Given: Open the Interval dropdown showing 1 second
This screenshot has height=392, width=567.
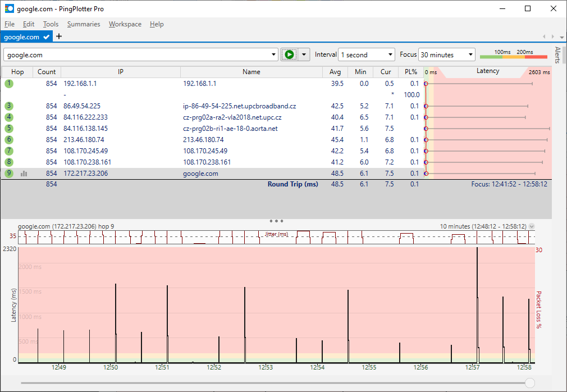Looking at the screenshot, I should click(x=367, y=54).
